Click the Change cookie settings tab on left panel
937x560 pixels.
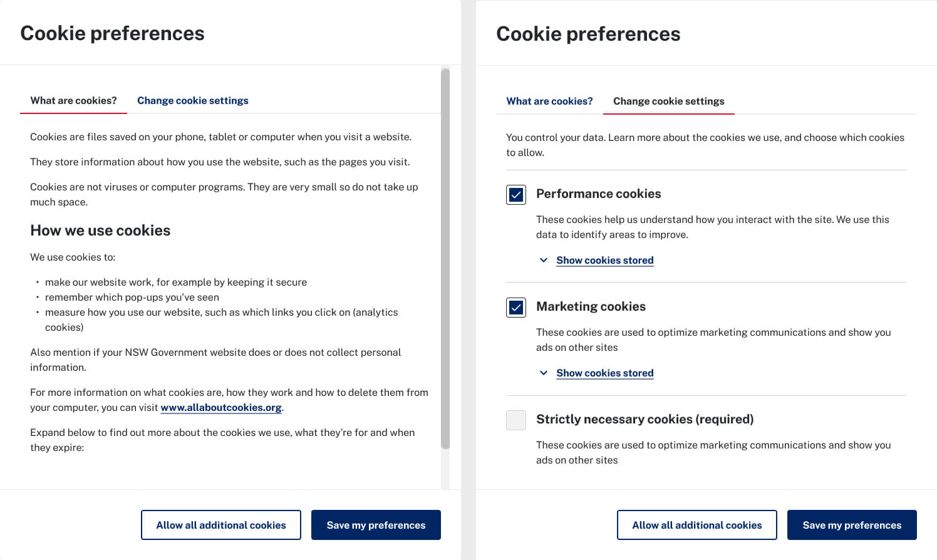point(193,100)
